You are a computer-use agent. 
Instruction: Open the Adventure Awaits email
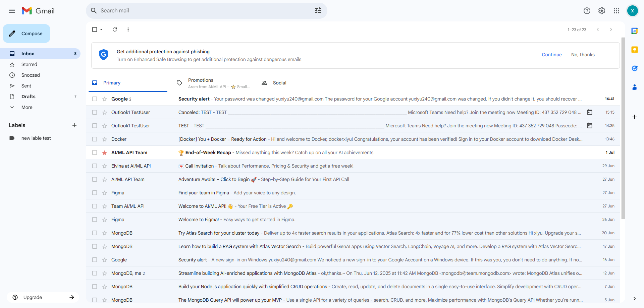[353, 179]
